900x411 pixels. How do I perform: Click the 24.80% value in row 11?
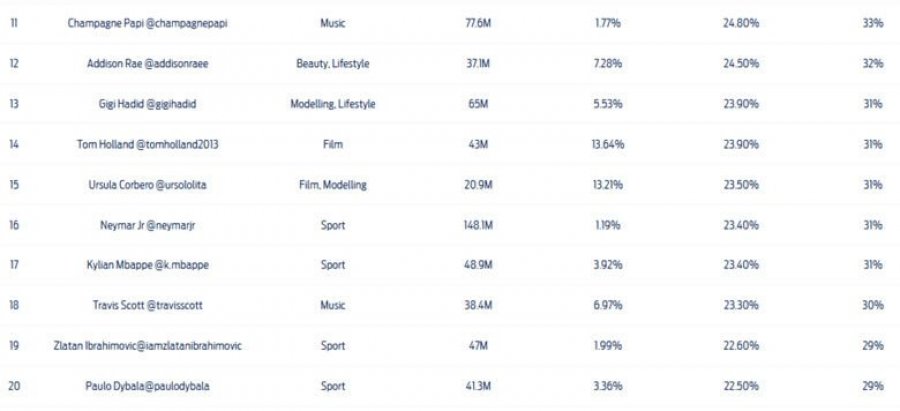[x=741, y=24]
